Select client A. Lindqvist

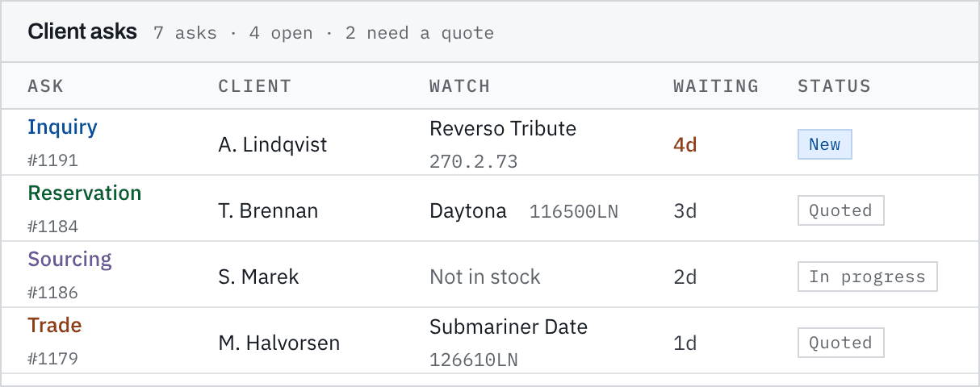273,145
